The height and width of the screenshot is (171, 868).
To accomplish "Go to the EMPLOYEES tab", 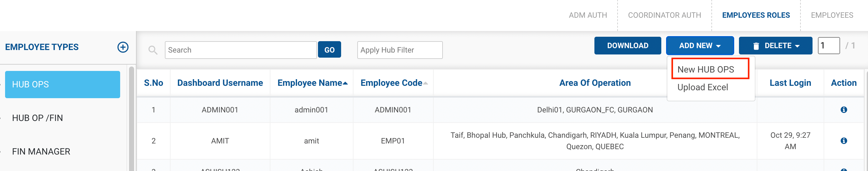I will [832, 15].
